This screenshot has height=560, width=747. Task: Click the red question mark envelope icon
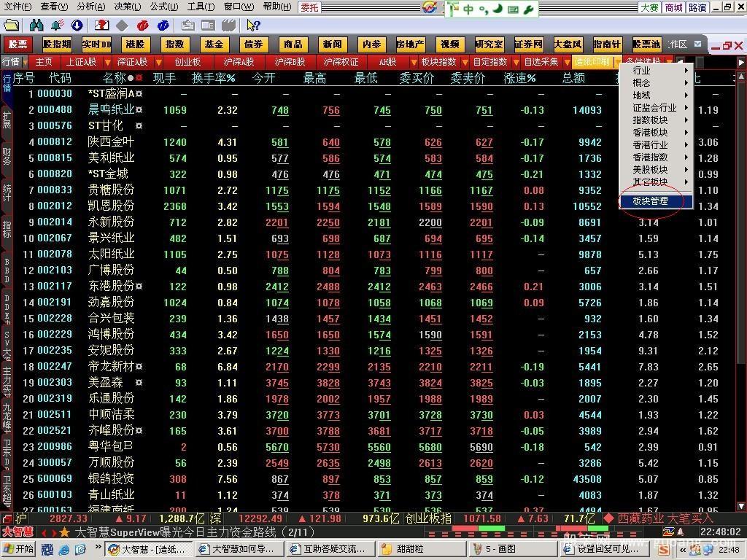coord(101,26)
